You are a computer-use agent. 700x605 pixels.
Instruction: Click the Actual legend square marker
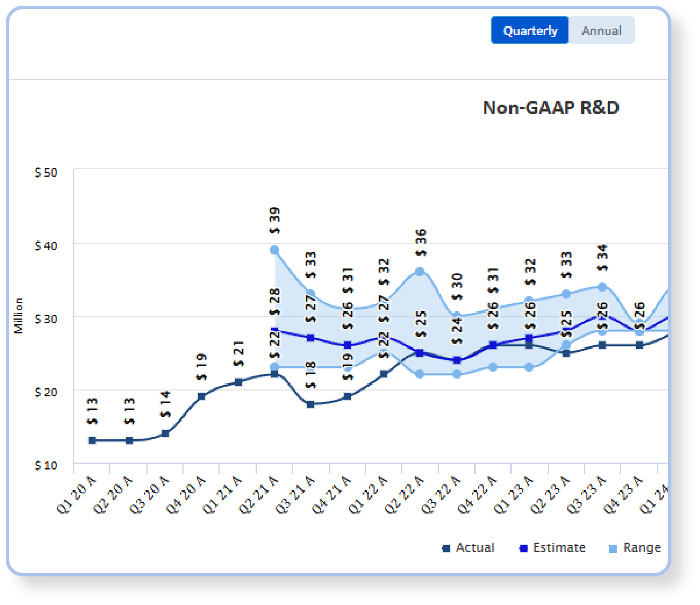click(447, 548)
